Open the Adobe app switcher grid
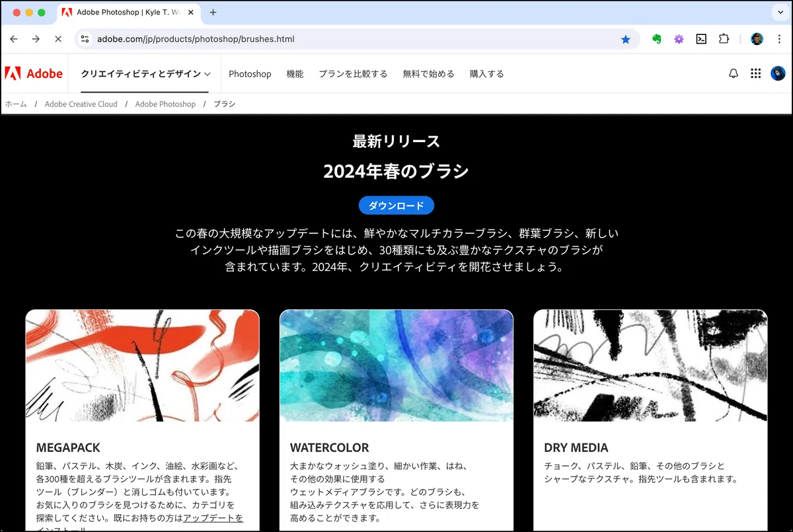Image resolution: width=793 pixels, height=532 pixels. (x=755, y=73)
